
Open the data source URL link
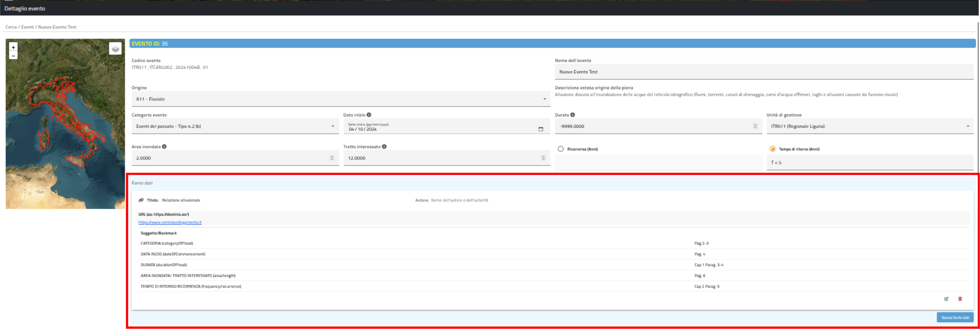(x=170, y=223)
